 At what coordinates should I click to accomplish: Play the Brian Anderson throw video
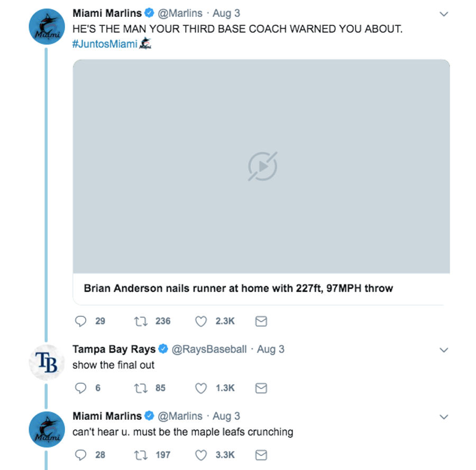pos(262,167)
